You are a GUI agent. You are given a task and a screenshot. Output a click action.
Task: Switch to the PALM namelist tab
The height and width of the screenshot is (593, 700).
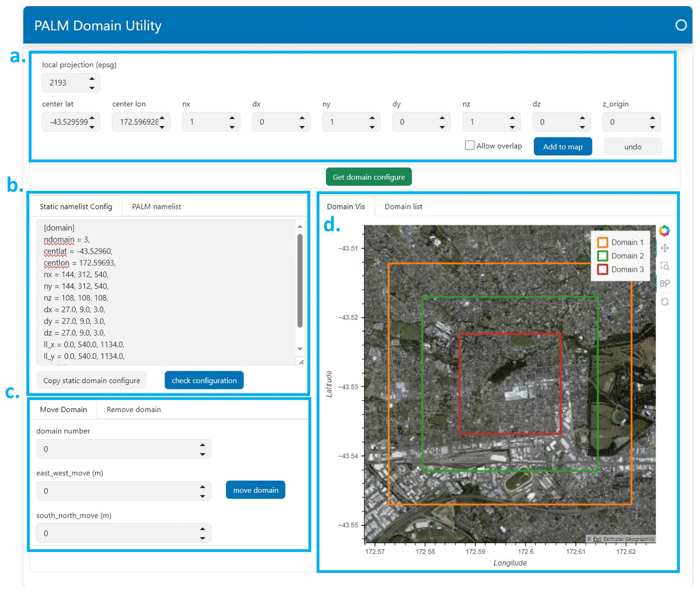(x=156, y=206)
